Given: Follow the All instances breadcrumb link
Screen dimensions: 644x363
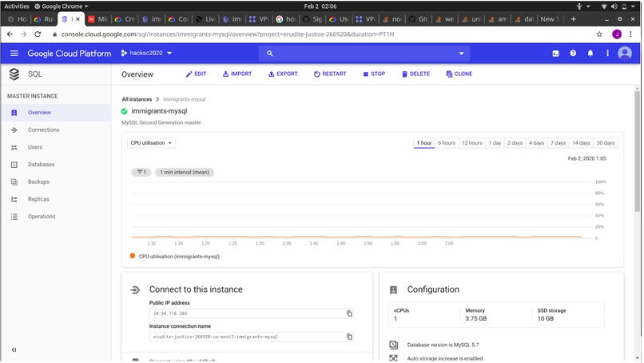Looking at the screenshot, I should coord(137,99).
